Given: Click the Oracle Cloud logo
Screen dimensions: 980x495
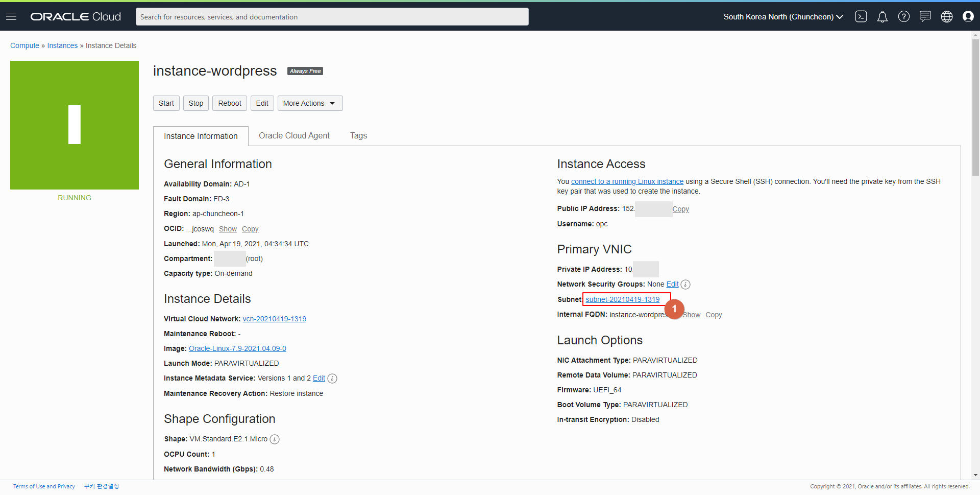Looking at the screenshot, I should pyautogui.click(x=76, y=16).
